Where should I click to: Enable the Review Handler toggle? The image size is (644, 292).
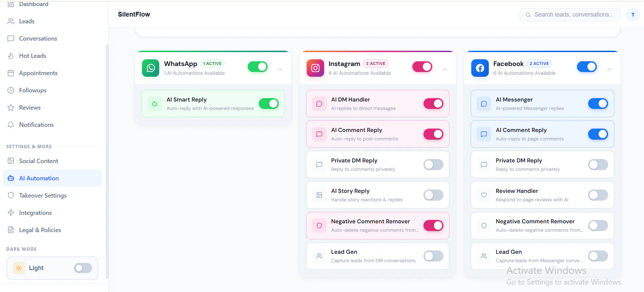pos(598,195)
